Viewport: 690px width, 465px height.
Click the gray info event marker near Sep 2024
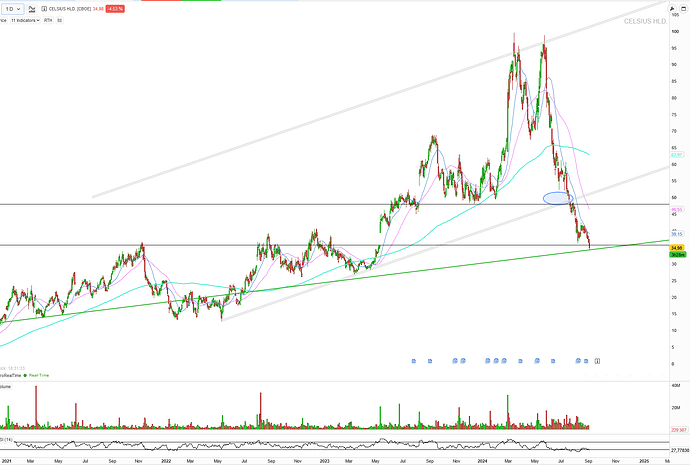(x=597, y=361)
